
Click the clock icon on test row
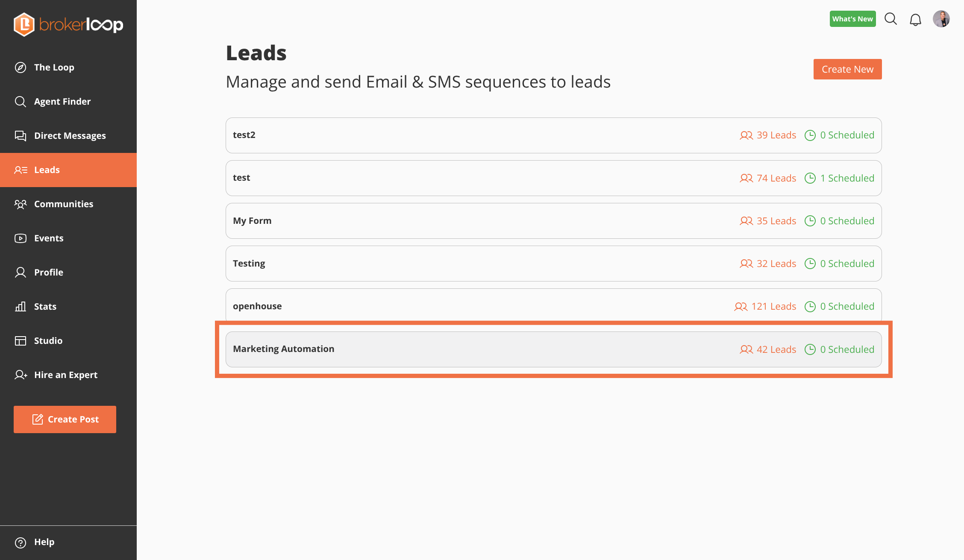coord(810,178)
